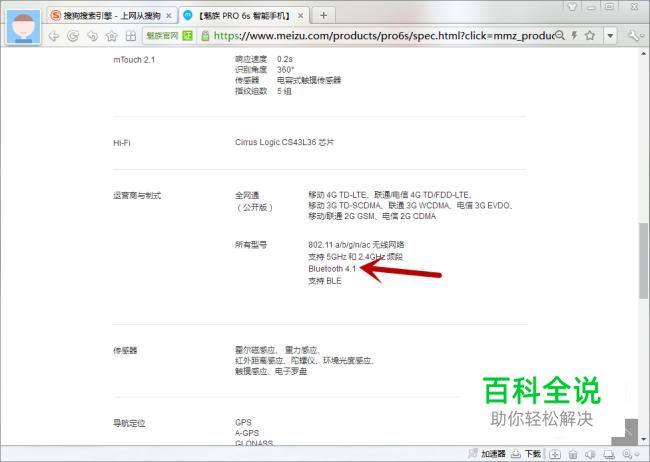Select the Meizu PRO 6s tab
The height and width of the screenshot is (462, 650).
243,16
